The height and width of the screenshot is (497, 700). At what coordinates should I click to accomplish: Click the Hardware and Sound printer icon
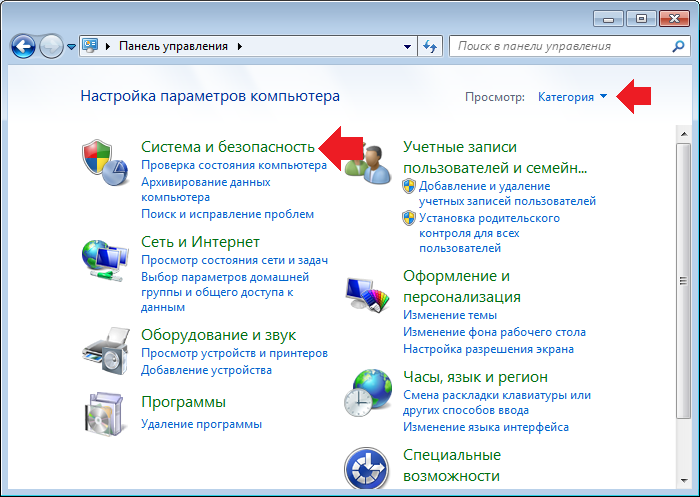coord(105,351)
